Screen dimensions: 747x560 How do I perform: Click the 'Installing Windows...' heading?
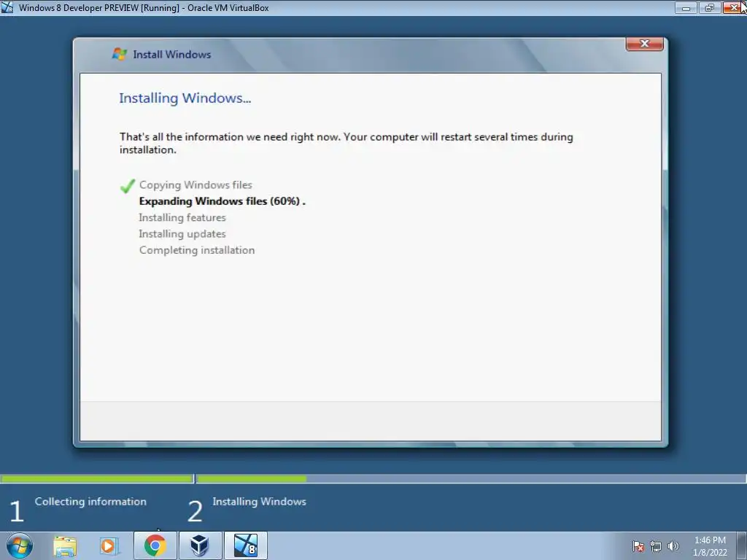tap(185, 98)
